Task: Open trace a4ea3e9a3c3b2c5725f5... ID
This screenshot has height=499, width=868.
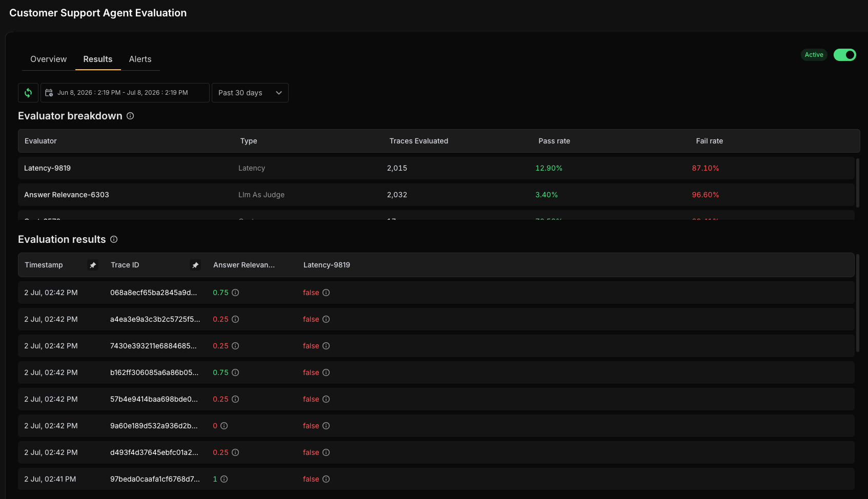Action: (x=155, y=319)
